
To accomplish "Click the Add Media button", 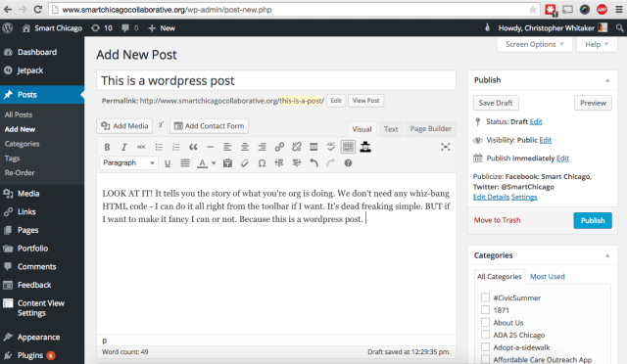I will pos(124,126).
